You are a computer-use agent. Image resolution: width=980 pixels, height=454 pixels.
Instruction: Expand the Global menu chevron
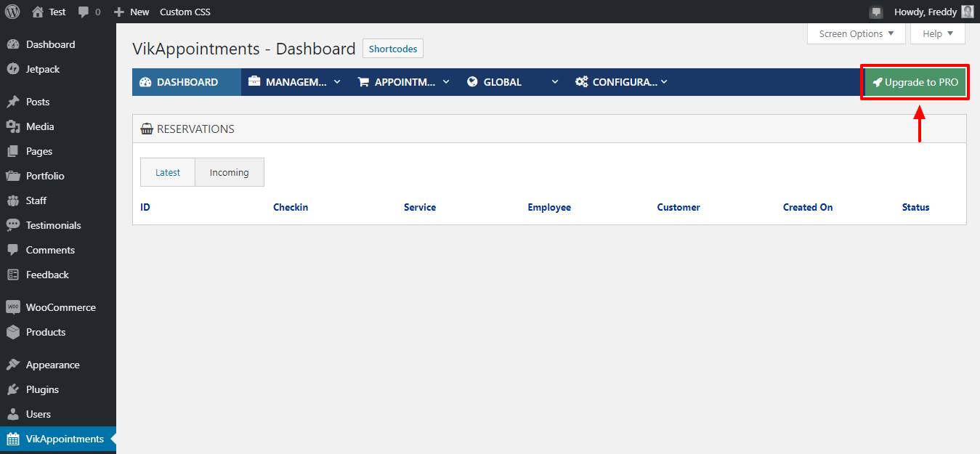click(x=555, y=82)
